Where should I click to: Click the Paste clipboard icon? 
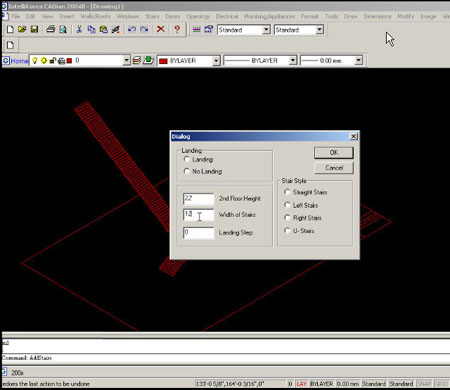(104, 29)
